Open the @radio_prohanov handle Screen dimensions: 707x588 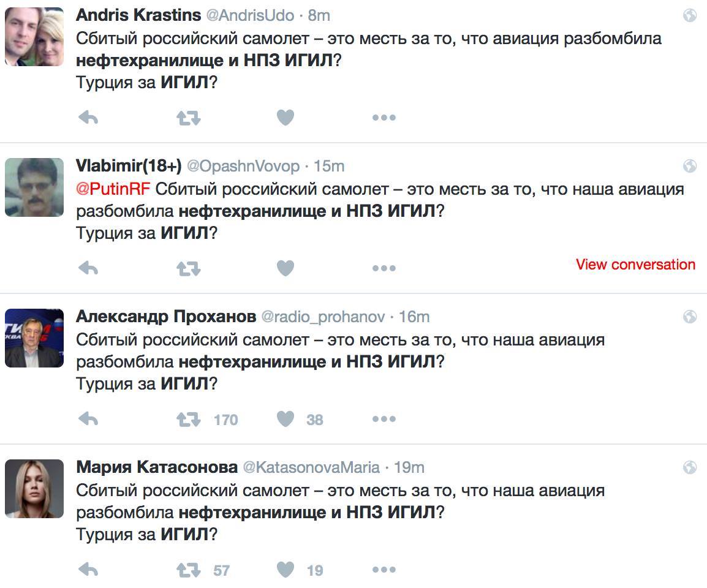pos(323,317)
